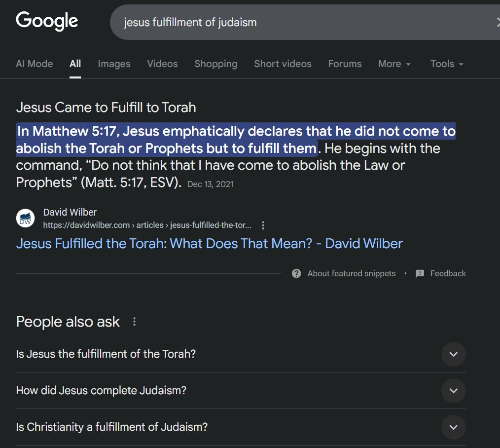The width and height of the screenshot is (500, 448).
Task: Open the Tools dropdown
Action: pos(447,64)
